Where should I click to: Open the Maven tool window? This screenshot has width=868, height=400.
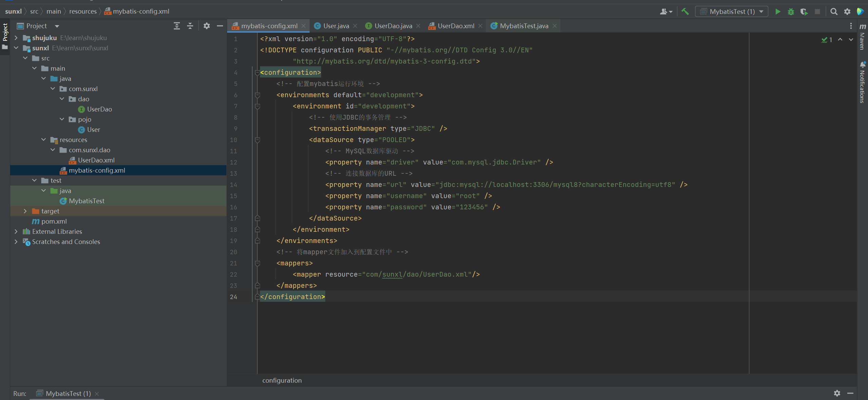862,37
